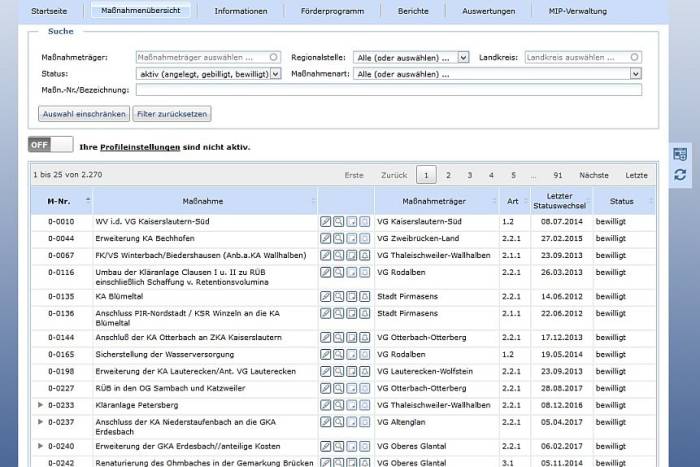Viewport: 700px width, 467px height.
Task: Open the Regionalstelle dropdown
Action: point(411,58)
